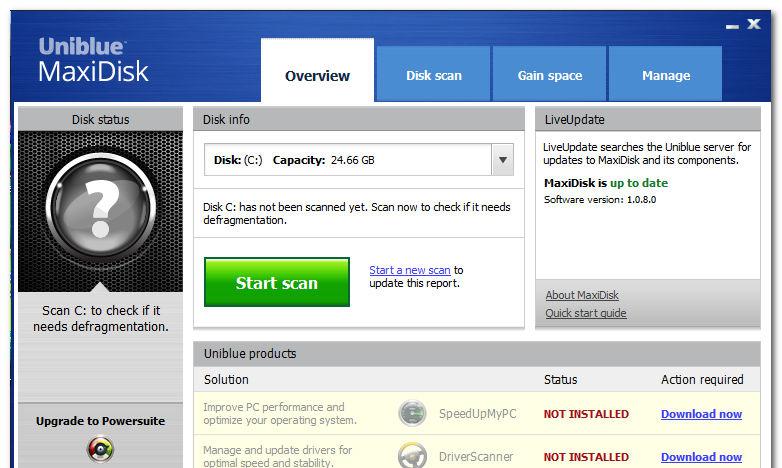Screen dimensions: 782x468
Task: Open the Manage tab
Action: (666, 74)
